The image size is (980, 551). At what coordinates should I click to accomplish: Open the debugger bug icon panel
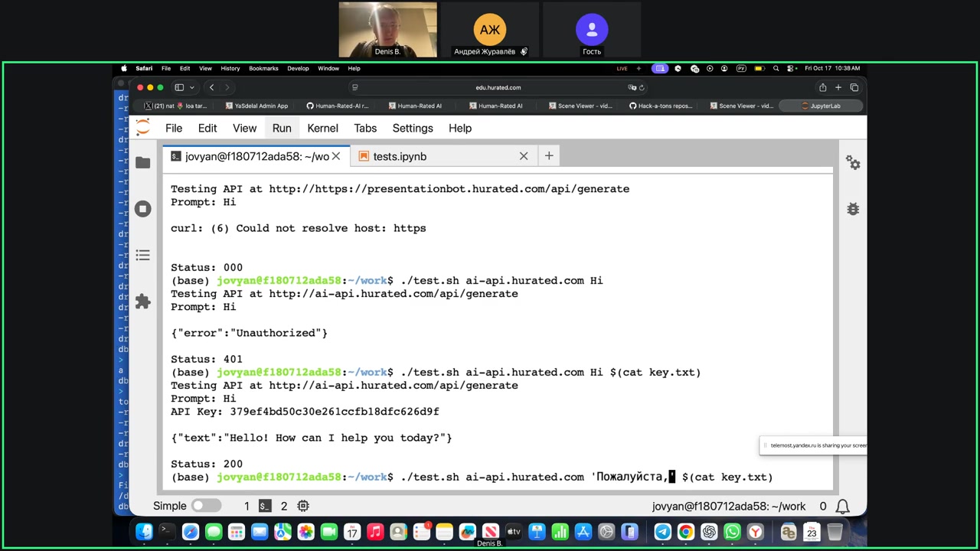click(x=853, y=209)
